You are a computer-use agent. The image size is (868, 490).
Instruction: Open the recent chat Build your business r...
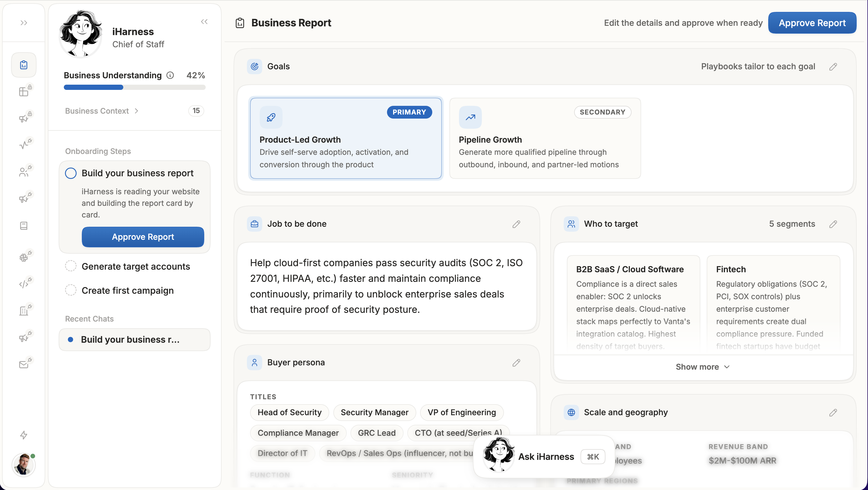pos(134,340)
